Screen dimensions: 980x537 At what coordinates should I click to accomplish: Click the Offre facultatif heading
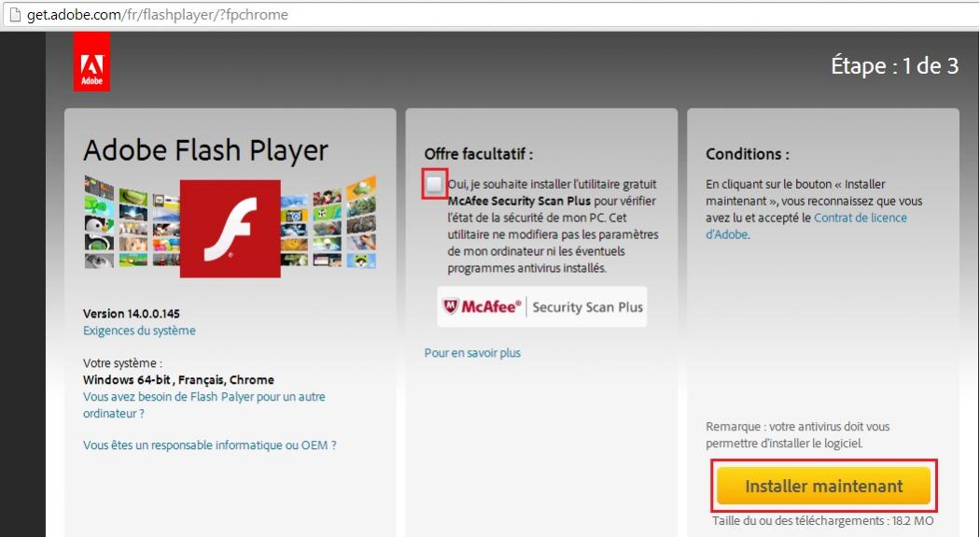[479, 154]
